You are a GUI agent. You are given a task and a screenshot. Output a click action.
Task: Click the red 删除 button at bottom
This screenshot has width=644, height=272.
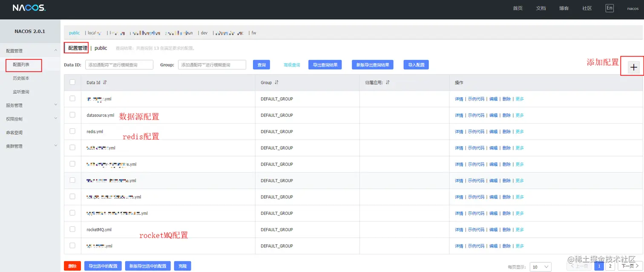[x=72, y=266]
